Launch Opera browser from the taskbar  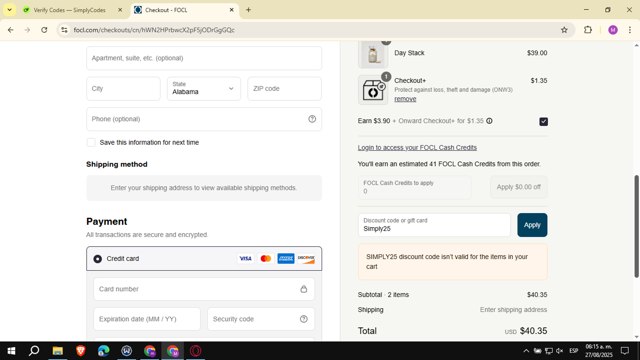pos(196,351)
